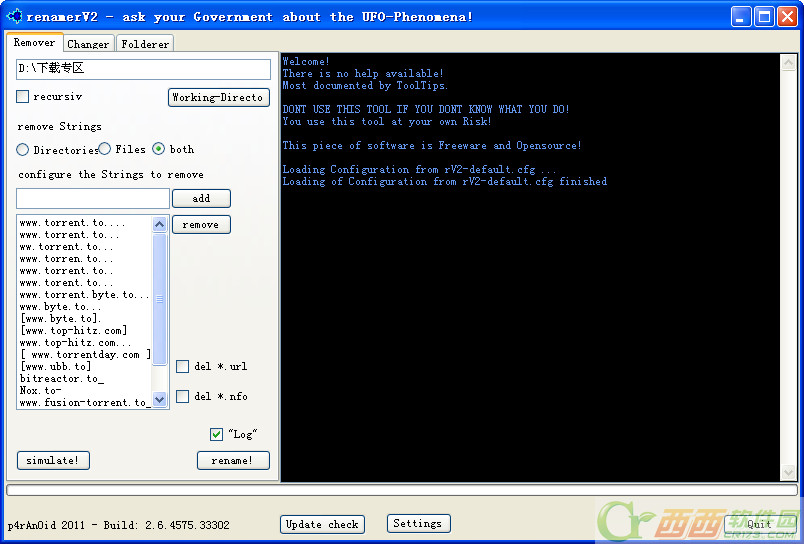
Task: Click the renamerV2 title bar app icon
Action: tap(14, 16)
